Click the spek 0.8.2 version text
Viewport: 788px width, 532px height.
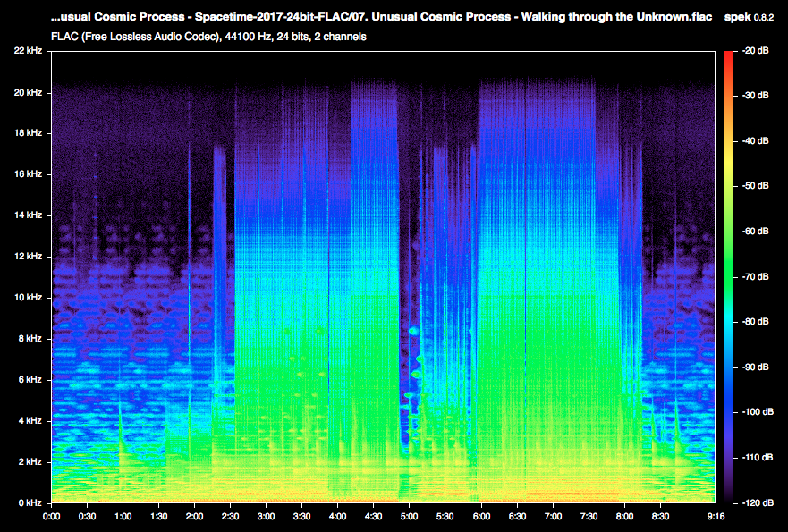click(x=749, y=17)
